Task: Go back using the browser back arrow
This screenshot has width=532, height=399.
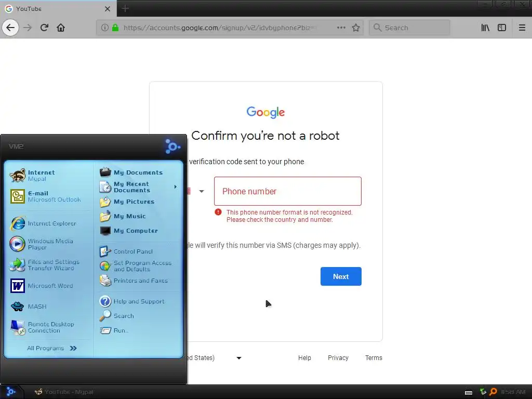Action: (x=10, y=28)
